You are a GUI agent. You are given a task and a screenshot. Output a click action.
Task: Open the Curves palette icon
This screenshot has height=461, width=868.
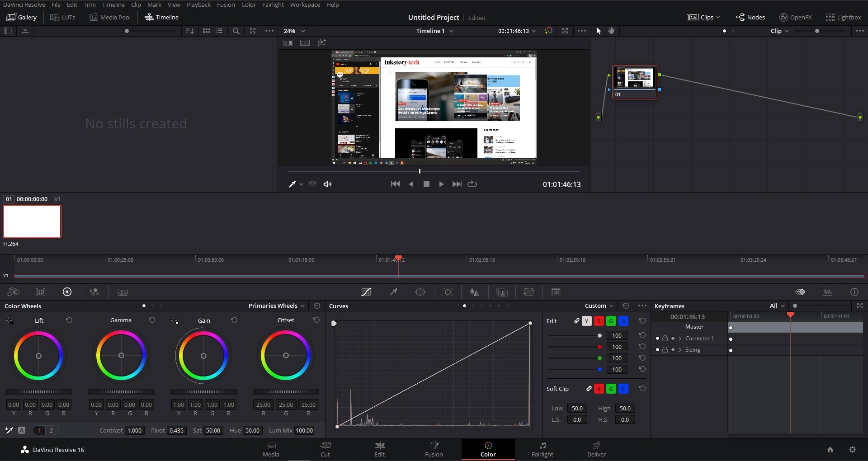tap(366, 292)
